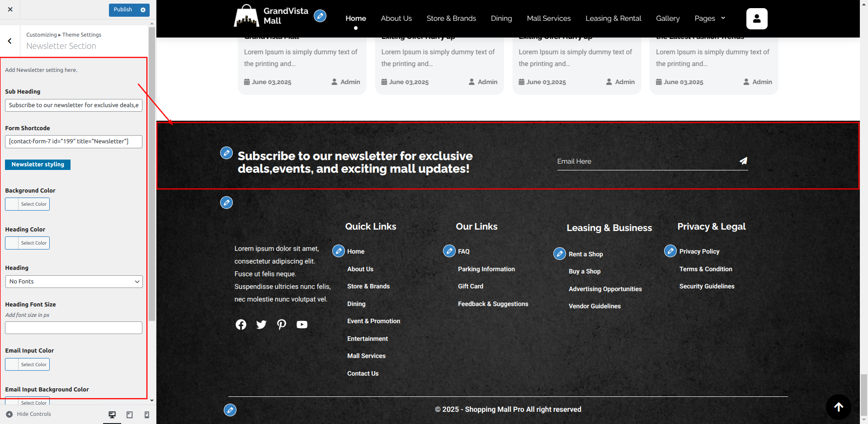
Task: Go to Leasing & Rental page
Action: [613, 19]
